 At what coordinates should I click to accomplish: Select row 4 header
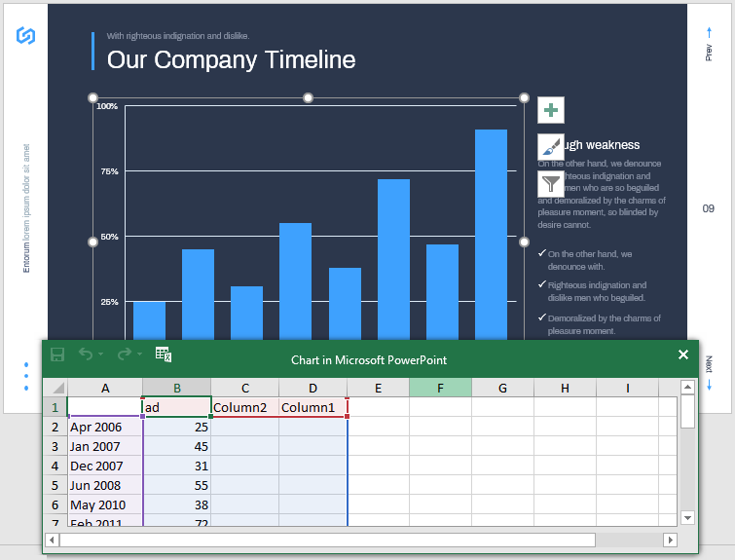coord(55,466)
